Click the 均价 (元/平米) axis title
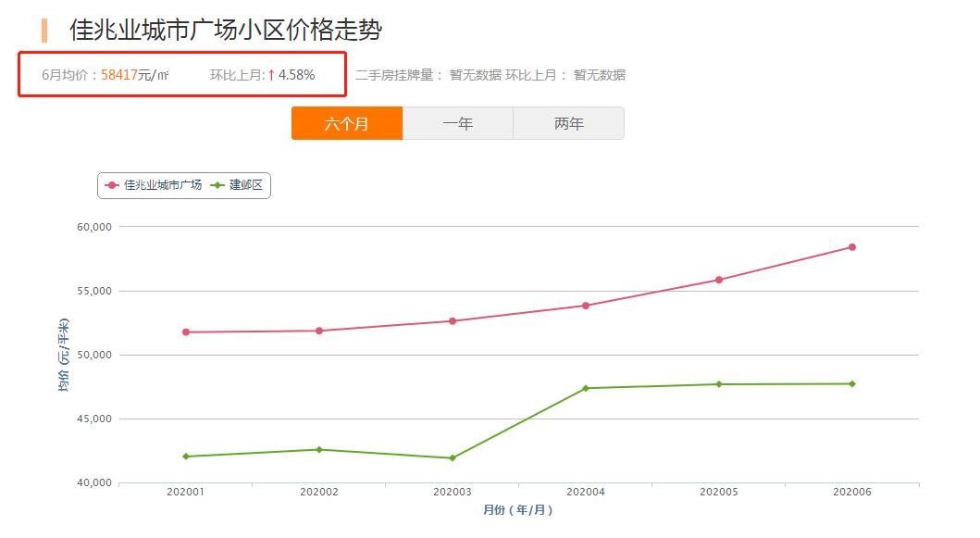 pos(63,356)
